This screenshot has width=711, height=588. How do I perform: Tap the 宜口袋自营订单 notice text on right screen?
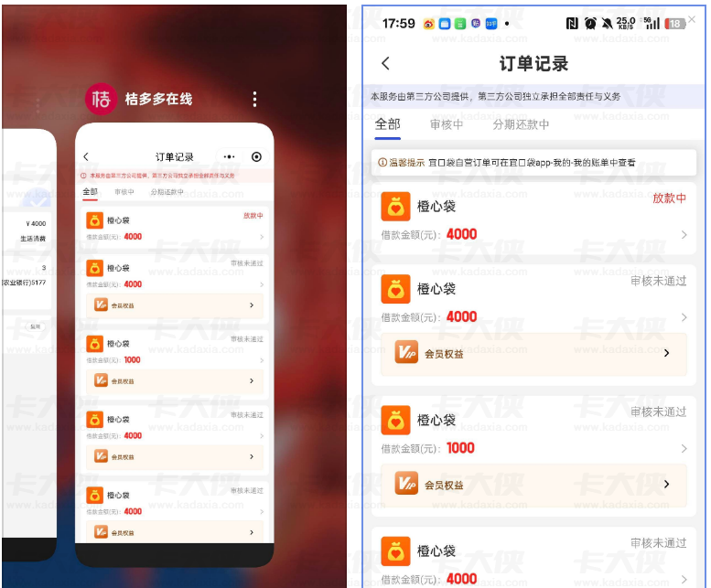point(532,163)
